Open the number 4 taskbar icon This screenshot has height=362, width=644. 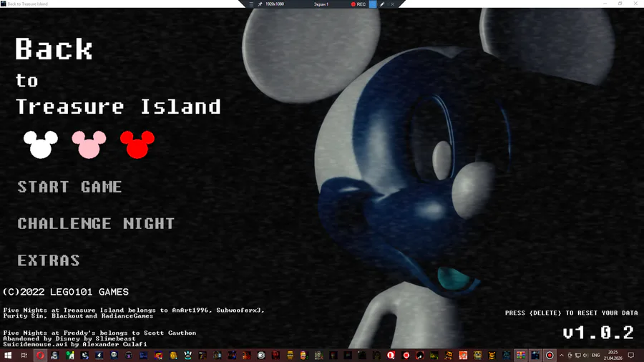pos(99,356)
